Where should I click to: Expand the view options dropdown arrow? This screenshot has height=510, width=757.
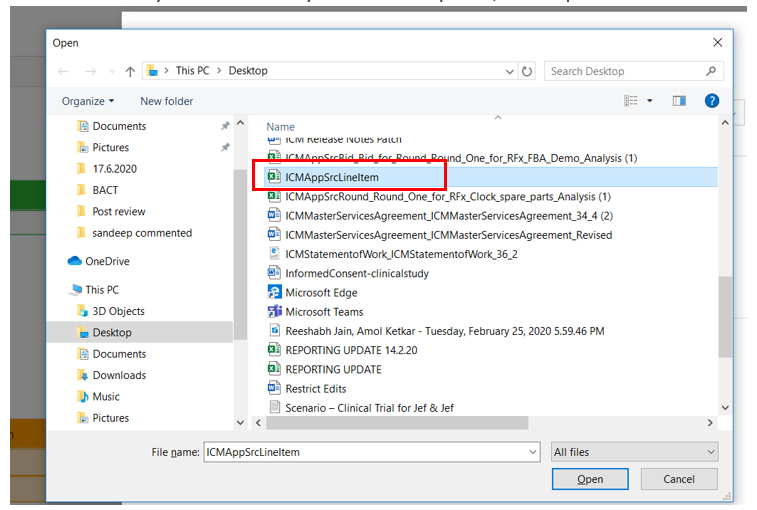[x=650, y=101]
